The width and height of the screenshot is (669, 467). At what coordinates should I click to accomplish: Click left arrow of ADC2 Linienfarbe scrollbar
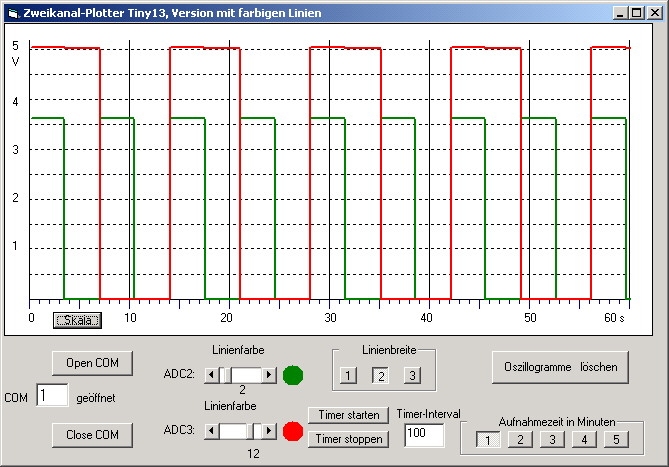coord(210,375)
